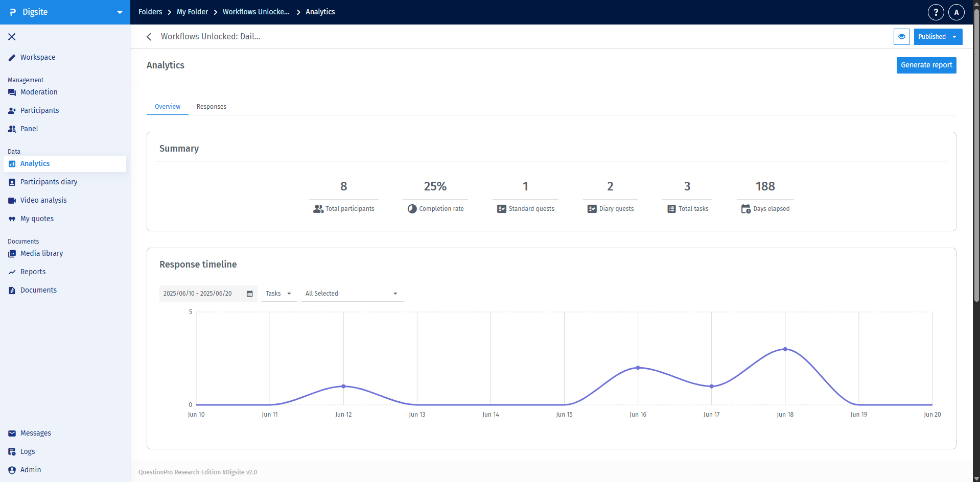Click the help question mark icon
The height and width of the screenshot is (482, 980).
point(936,12)
